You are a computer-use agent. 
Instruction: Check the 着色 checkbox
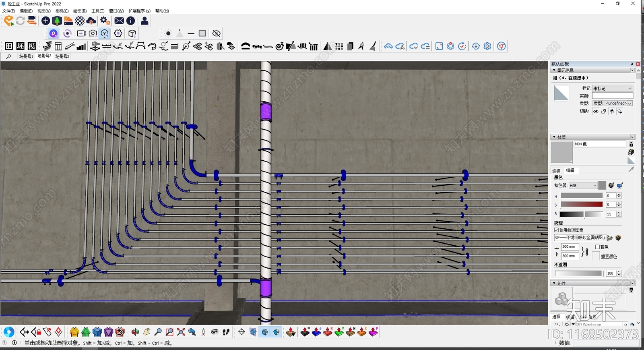point(597,247)
